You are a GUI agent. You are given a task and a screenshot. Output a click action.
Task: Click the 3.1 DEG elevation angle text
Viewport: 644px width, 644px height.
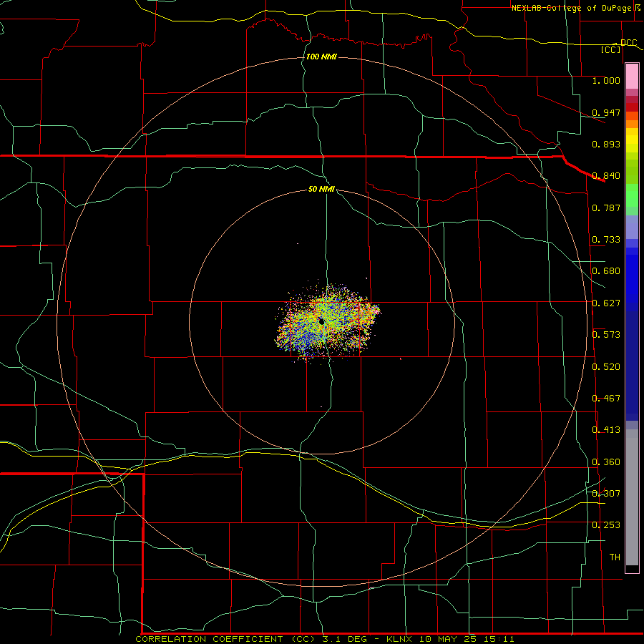pos(346,639)
